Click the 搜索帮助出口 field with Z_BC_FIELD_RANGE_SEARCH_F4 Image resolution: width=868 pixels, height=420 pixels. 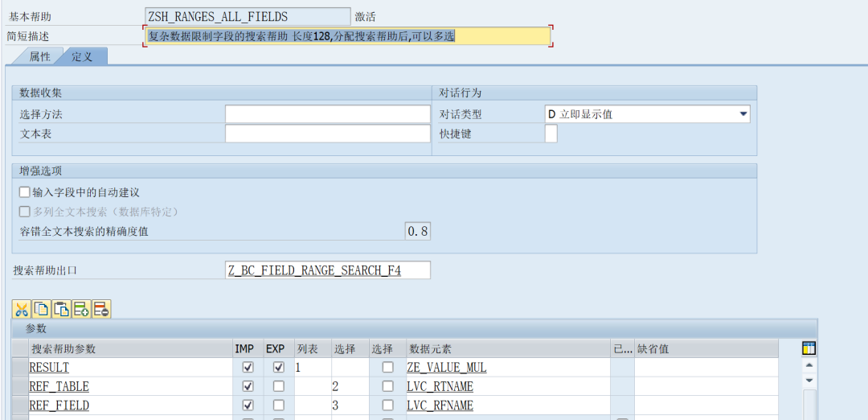pos(328,270)
